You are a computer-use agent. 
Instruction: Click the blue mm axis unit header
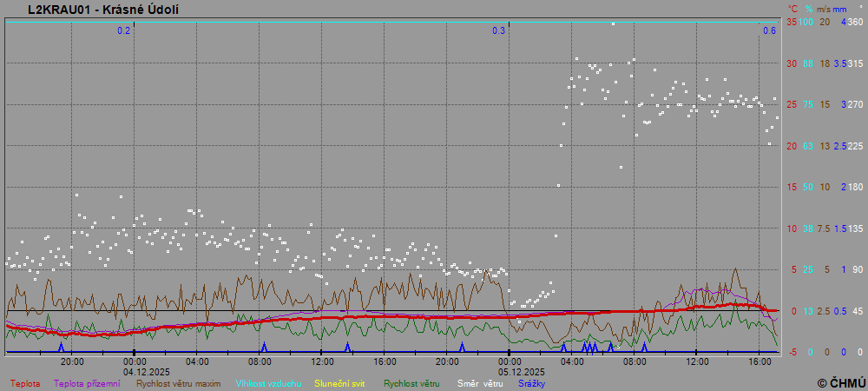pyautogui.click(x=839, y=9)
